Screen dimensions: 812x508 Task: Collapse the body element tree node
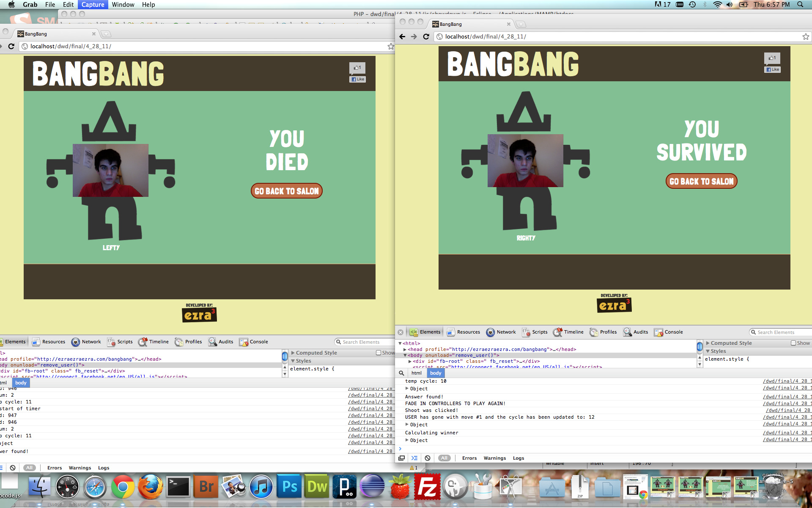(405, 355)
